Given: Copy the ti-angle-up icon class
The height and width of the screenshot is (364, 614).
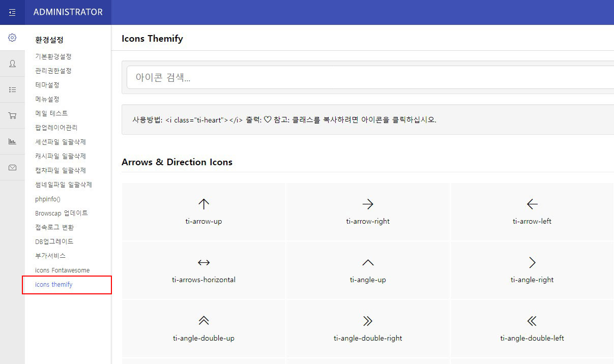Looking at the screenshot, I should coord(368,270).
